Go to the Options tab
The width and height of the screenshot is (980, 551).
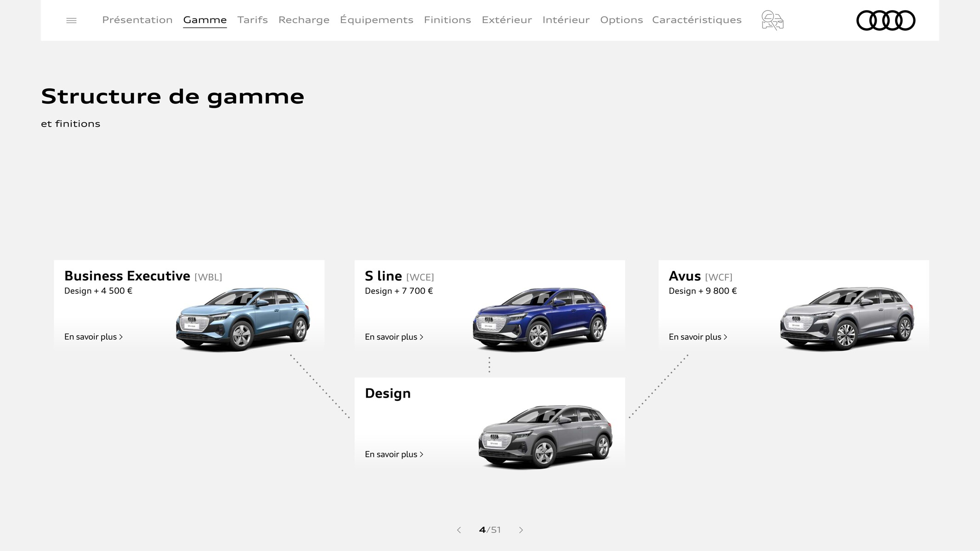tap(622, 20)
